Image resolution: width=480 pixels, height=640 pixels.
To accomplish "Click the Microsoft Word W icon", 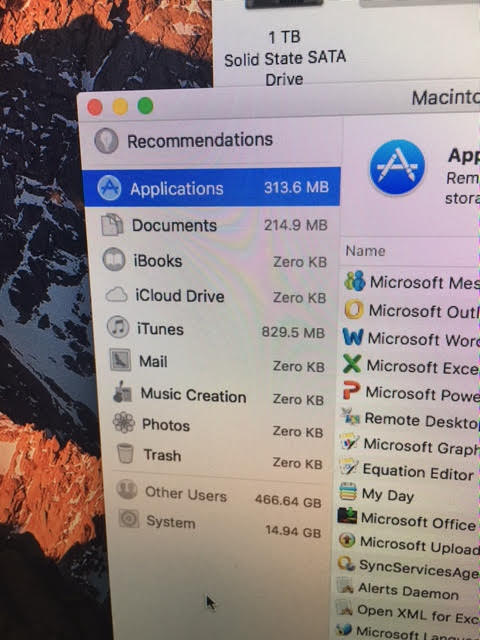I will (353, 337).
